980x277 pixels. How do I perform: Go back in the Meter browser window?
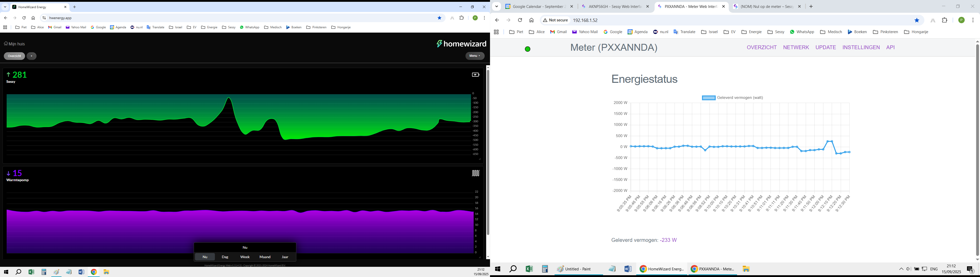click(497, 20)
